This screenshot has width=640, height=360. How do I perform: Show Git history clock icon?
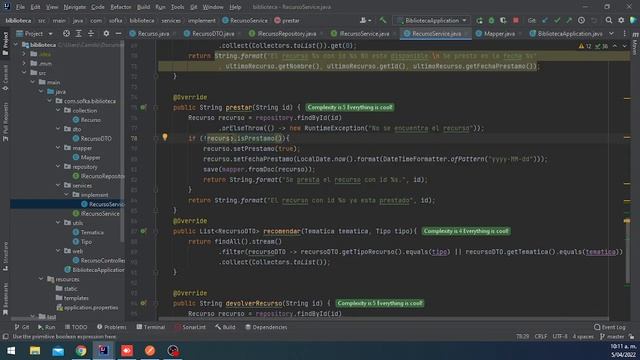point(581,20)
